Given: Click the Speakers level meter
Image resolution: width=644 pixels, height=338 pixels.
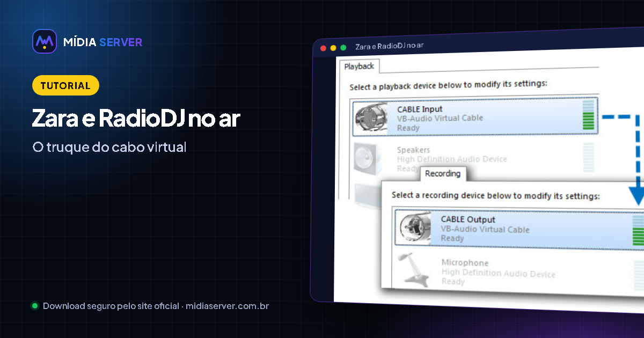Looking at the screenshot, I should [x=589, y=158].
